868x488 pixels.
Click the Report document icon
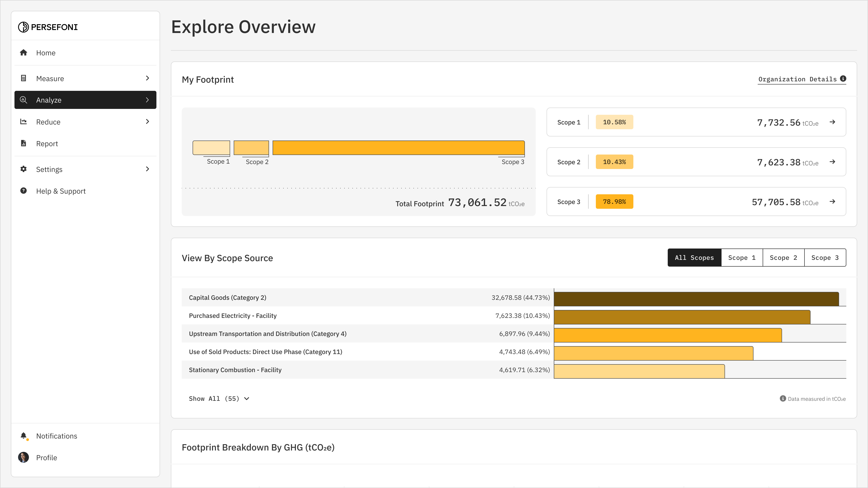23,143
